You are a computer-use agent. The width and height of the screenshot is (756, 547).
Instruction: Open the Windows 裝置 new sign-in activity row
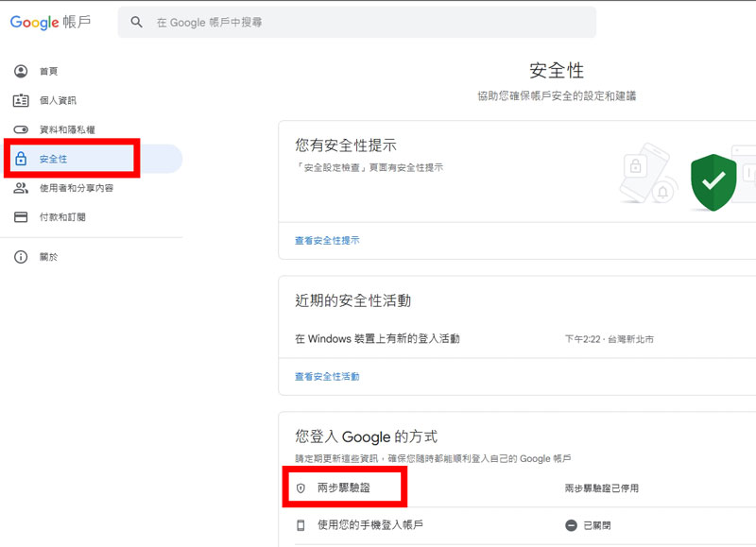point(517,339)
